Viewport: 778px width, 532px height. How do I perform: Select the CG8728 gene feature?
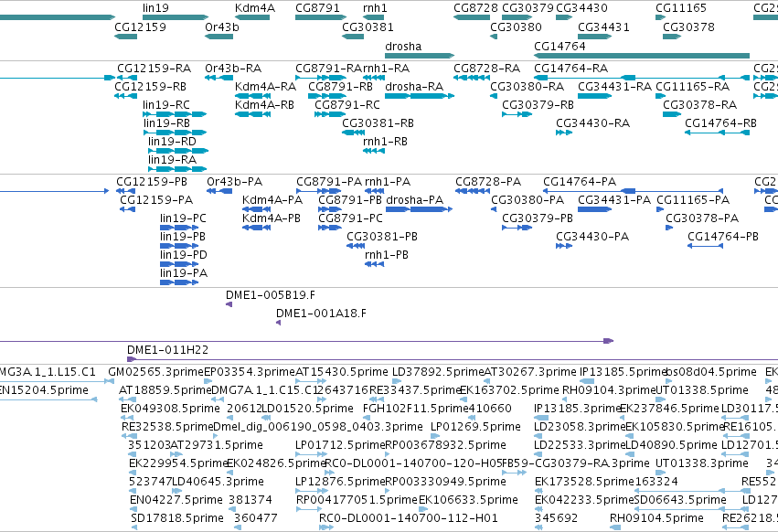(472, 17)
